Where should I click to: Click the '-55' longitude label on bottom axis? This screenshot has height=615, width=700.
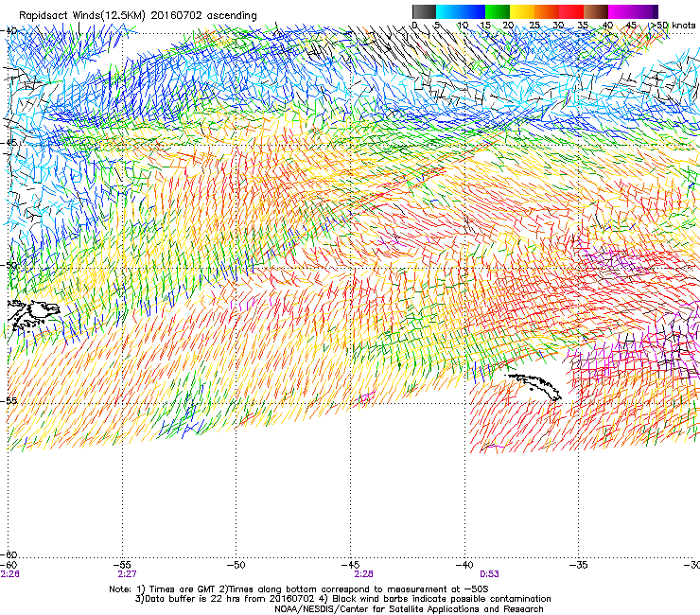click(122, 565)
